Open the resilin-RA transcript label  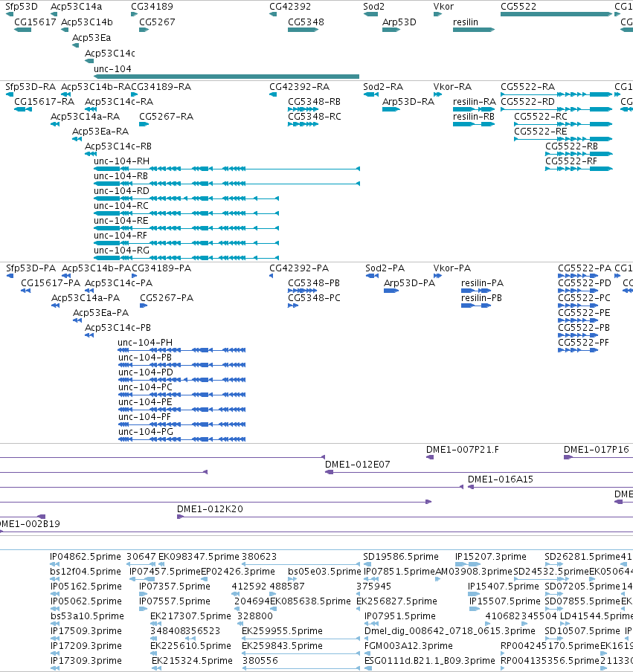pyautogui.click(x=475, y=102)
